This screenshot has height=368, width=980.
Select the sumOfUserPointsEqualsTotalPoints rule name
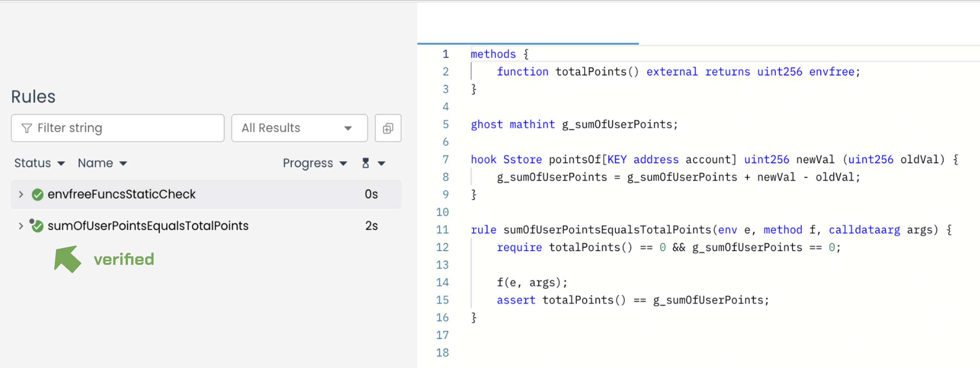tap(148, 226)
